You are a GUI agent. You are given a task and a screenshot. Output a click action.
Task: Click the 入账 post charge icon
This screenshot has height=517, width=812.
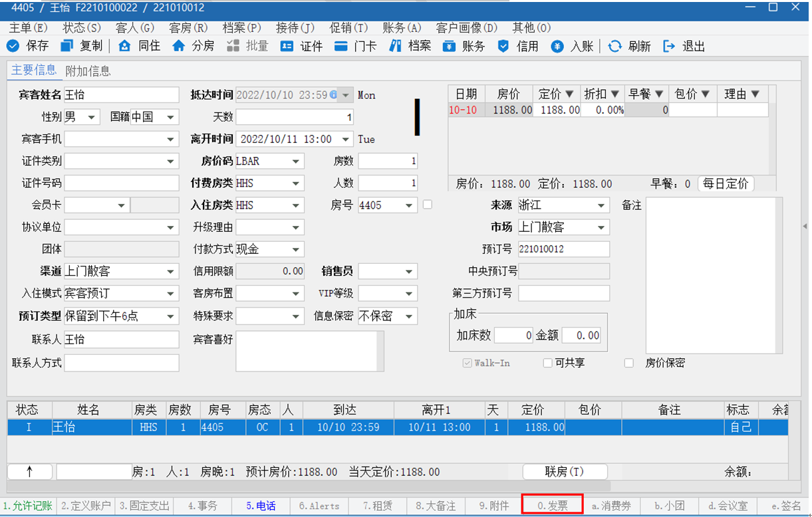[557, 46]
